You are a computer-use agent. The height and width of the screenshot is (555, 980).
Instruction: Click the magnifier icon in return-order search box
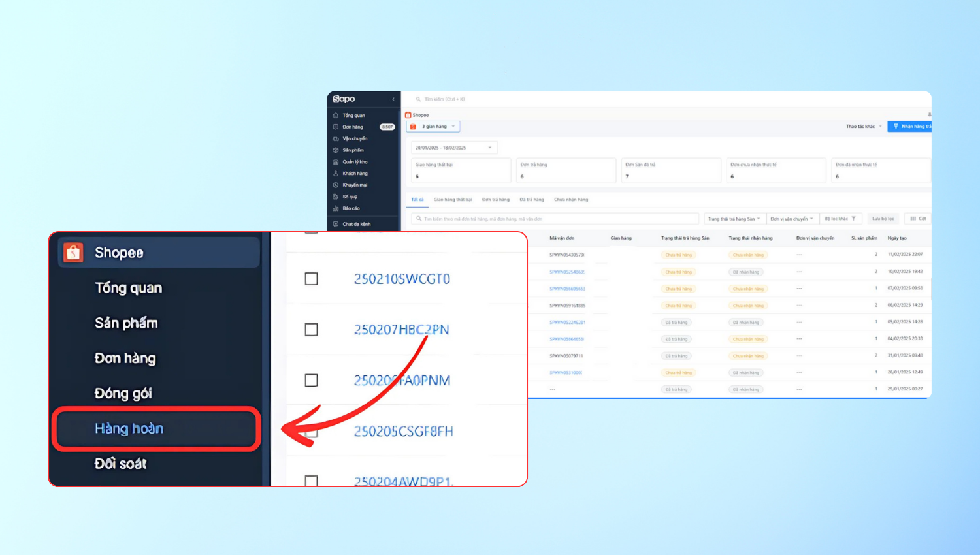pos(419,219)
